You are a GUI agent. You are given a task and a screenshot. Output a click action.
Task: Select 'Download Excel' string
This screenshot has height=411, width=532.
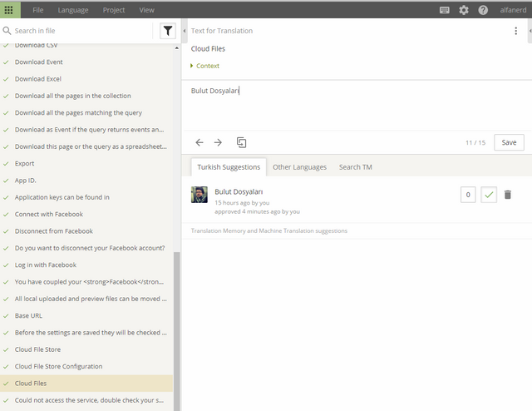86,79
